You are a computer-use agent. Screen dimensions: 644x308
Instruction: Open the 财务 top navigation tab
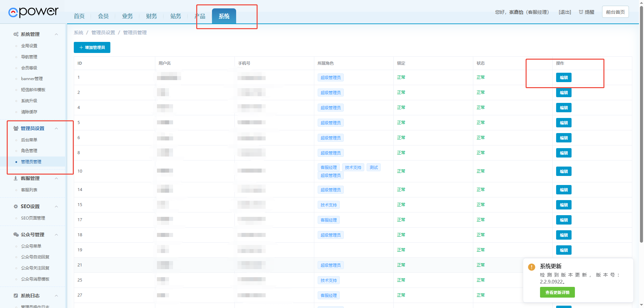point(152,16)
